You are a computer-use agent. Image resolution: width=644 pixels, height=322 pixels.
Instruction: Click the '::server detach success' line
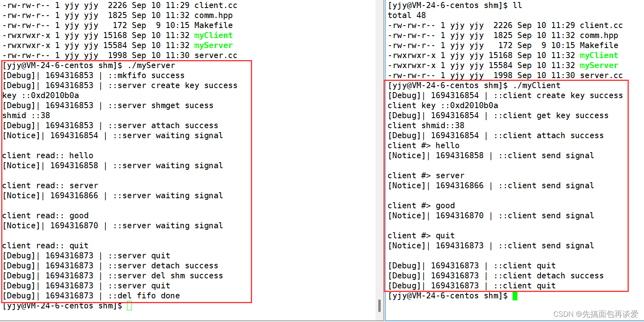pyautogui.click(x=110, y=266)
